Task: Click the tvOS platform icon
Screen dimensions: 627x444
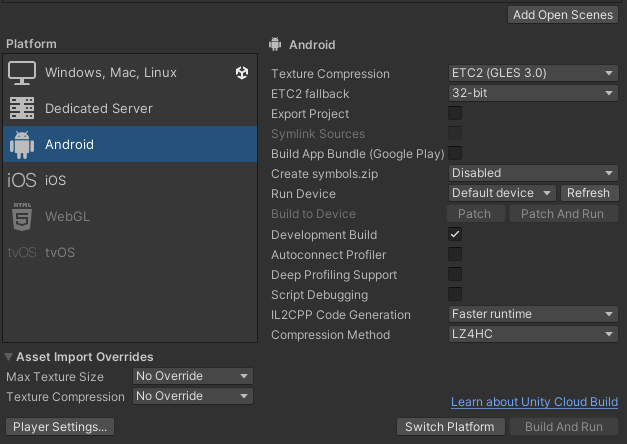Action: coord(22,252)
